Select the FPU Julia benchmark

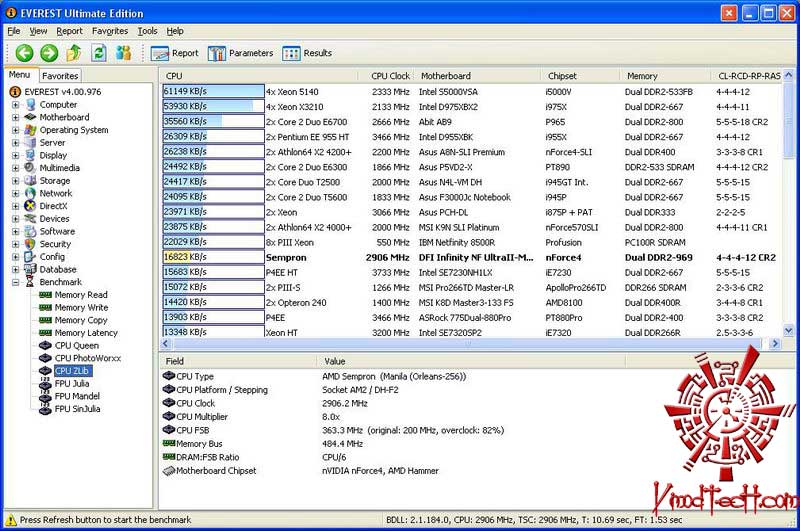point(72,384)
